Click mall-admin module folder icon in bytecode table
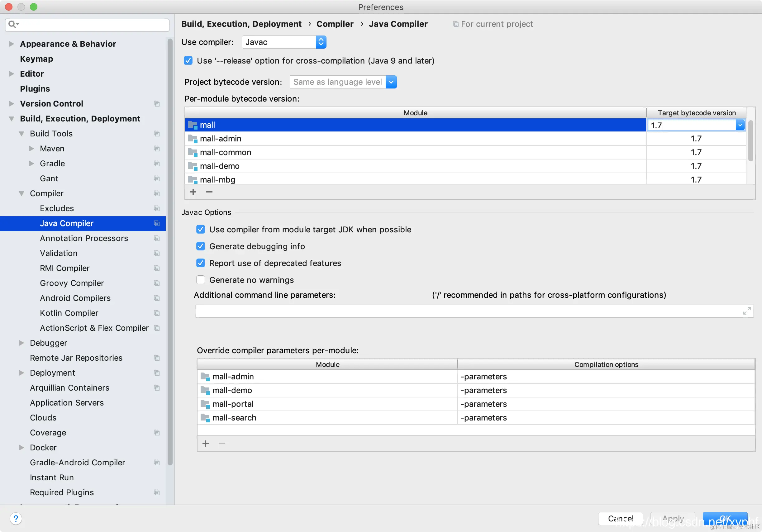Screen dimensions: 762x532 coord(193,138)
